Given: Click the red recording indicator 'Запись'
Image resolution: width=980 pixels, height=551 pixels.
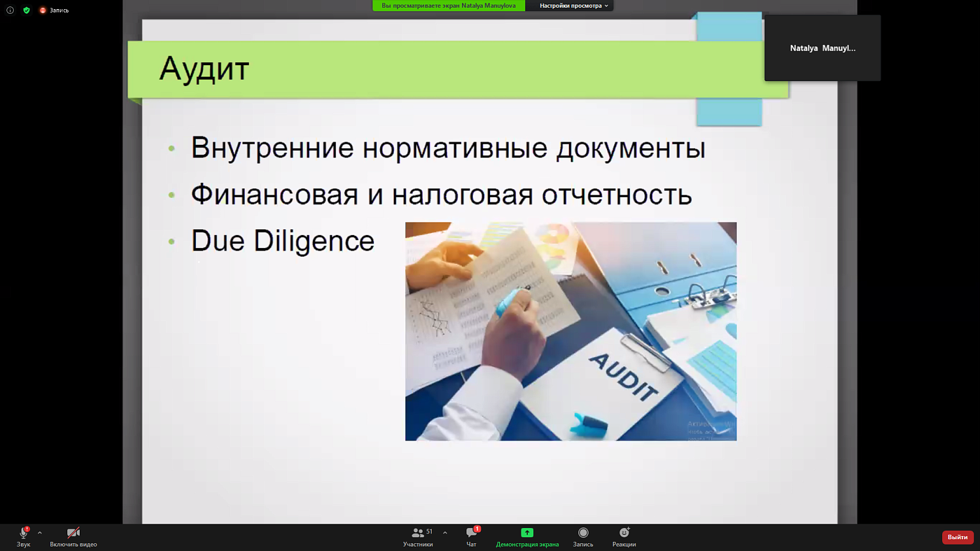Looking at the screenshot, I should pyautogui.click(x=54, y=10).
